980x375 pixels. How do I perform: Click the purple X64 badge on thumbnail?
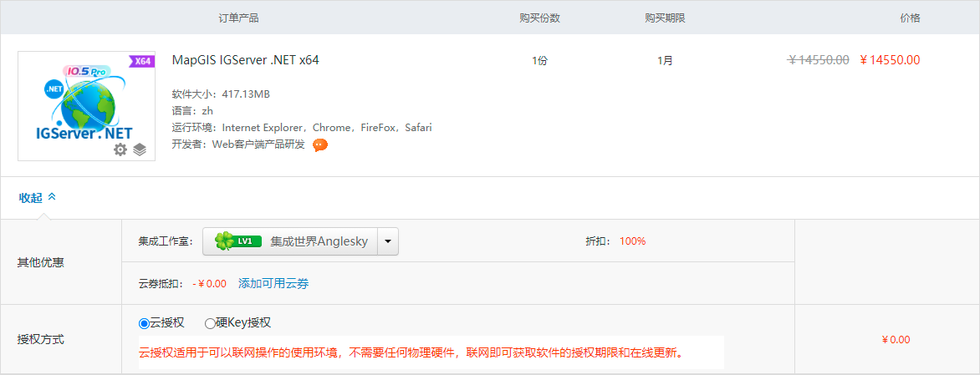pyautogui.click(x=141, y=61)
